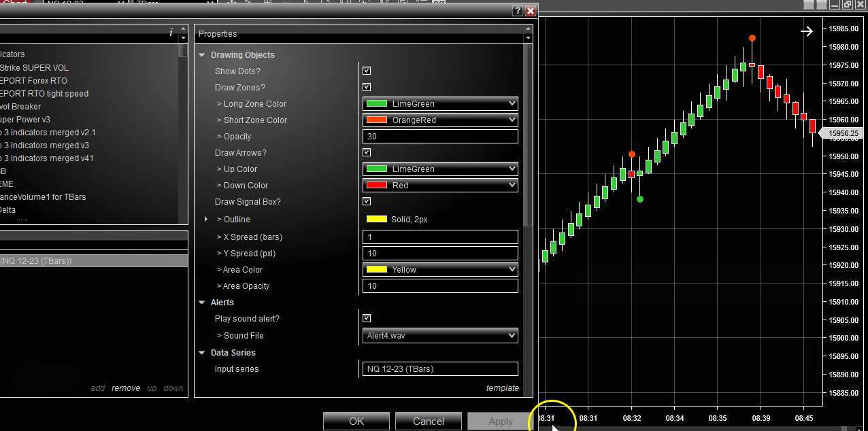Viewport: 868px width, 431px height.
Task: Click the help question mark icon
Action: (518, 11)
